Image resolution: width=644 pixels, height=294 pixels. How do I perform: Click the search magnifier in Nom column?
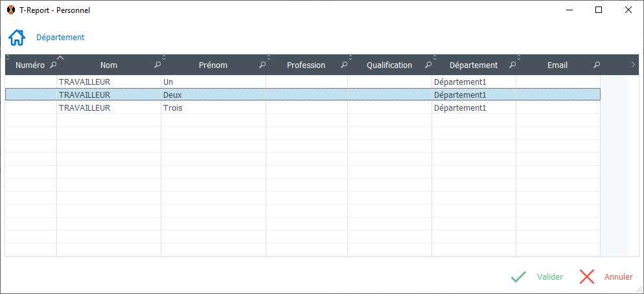[157, 65]
